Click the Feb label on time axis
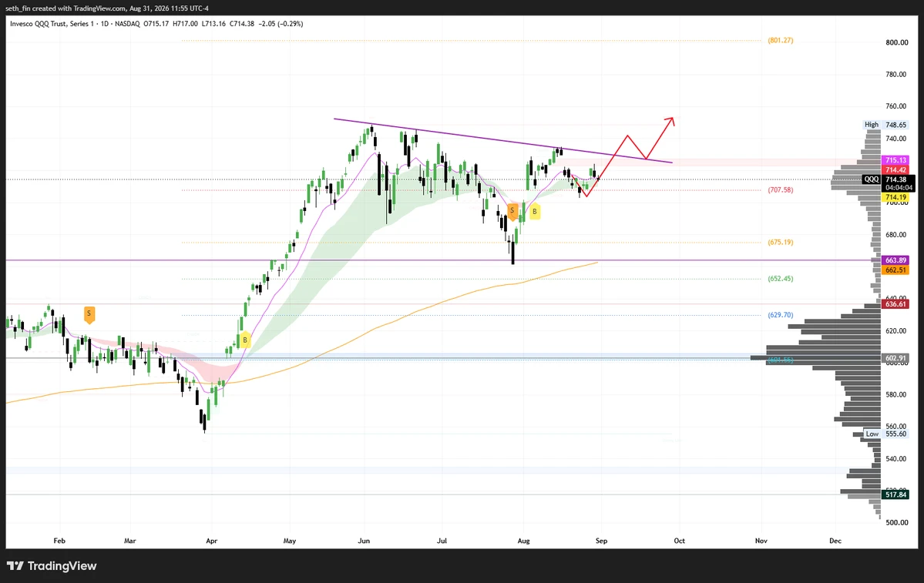Viewport: 924px width, 583px height. coord(59,541)
